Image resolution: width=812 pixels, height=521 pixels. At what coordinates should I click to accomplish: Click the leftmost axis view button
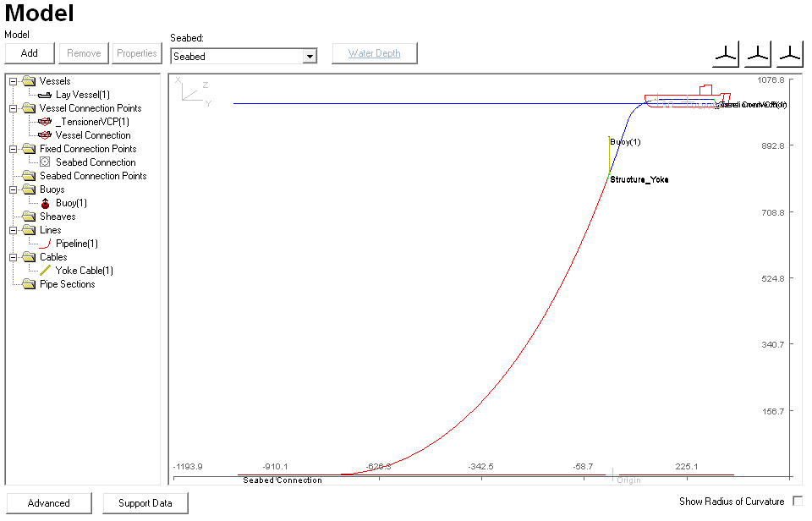(x=726, y=54)
